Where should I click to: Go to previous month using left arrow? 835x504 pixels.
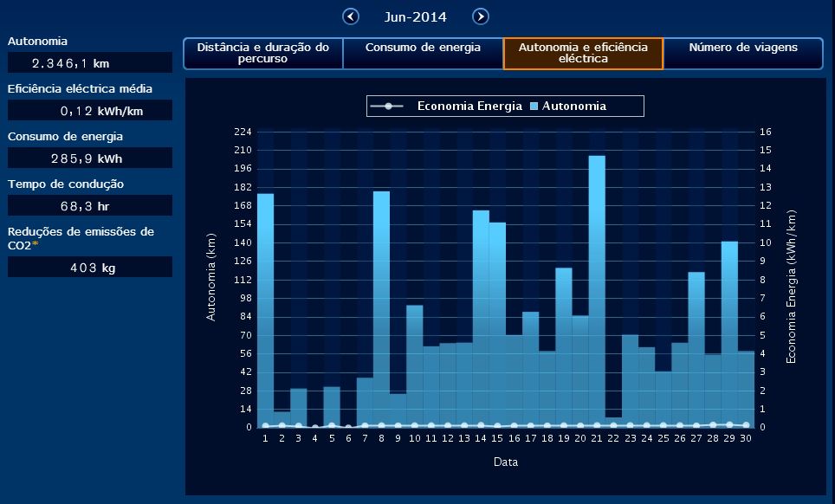[x=351, y=16]
